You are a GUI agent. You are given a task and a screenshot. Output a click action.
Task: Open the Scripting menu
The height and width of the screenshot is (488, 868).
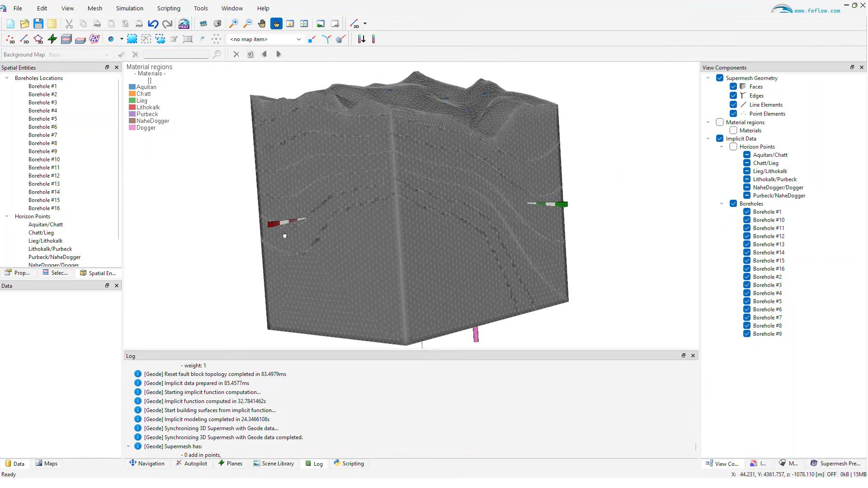tap(169, 9)
